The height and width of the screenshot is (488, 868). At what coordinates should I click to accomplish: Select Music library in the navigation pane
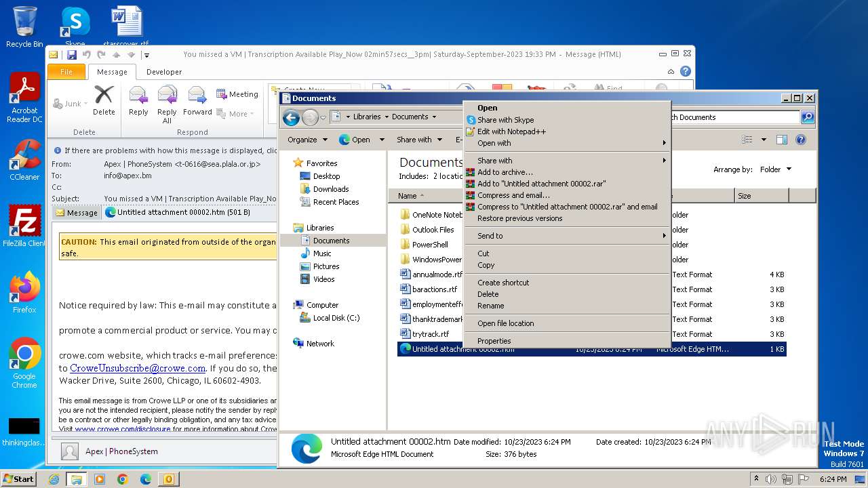(322, 253)
